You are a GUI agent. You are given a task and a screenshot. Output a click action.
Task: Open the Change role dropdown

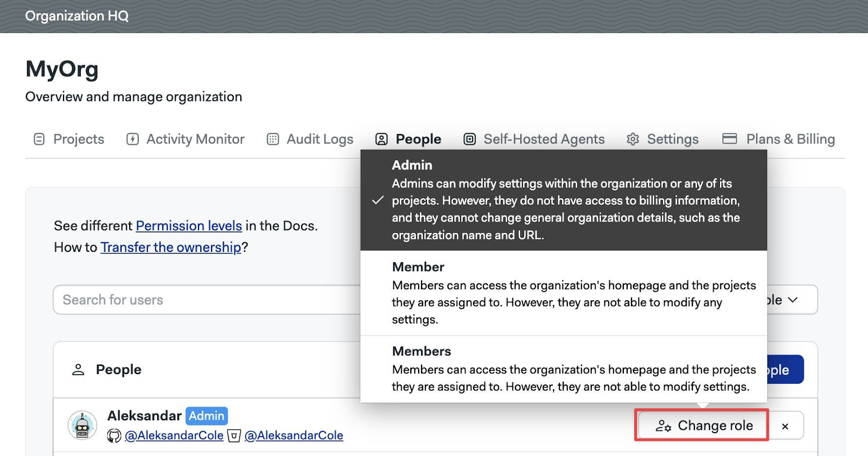(703, 426)
